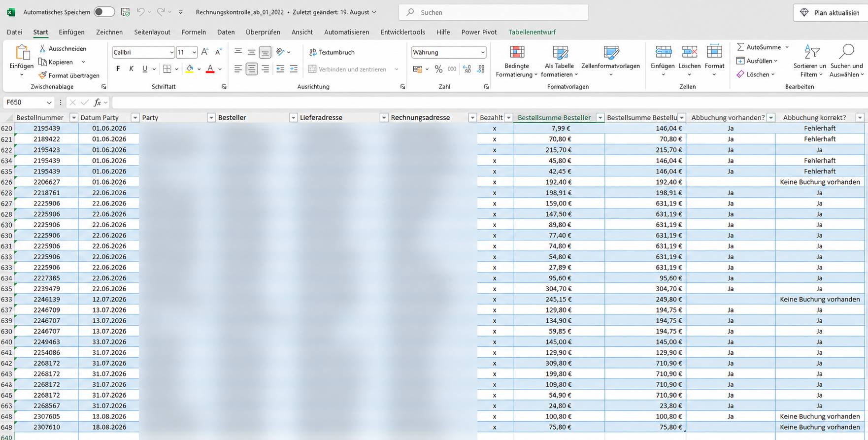Open Sortieren und Filtern
Screen dimensions: 868x440
pyautogui.click(x=810, y=62)
